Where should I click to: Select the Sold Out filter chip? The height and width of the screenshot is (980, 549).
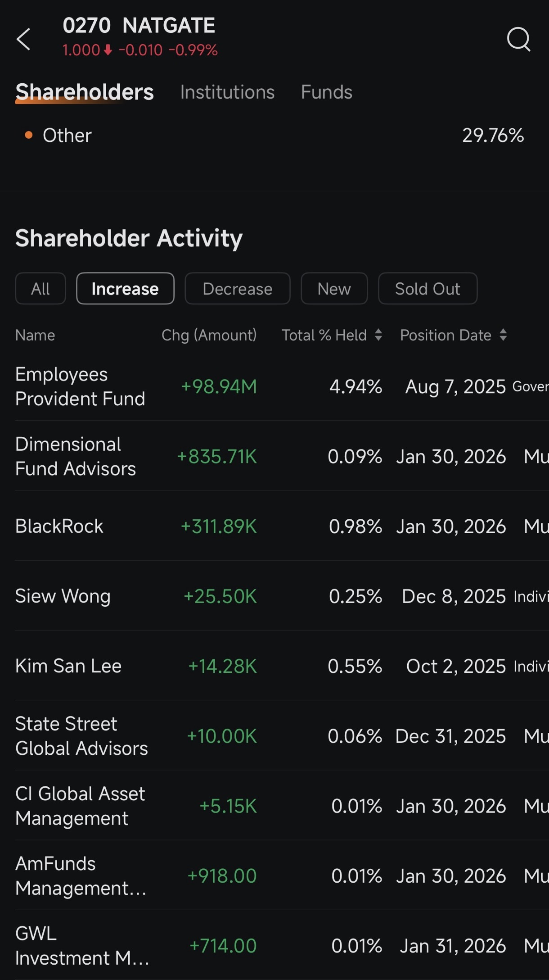pyautogui.click(x=427, y=289)
